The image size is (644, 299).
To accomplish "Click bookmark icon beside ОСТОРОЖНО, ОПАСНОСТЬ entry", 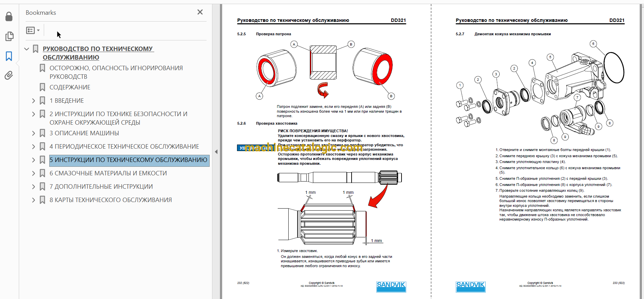I will coord(42,68).
